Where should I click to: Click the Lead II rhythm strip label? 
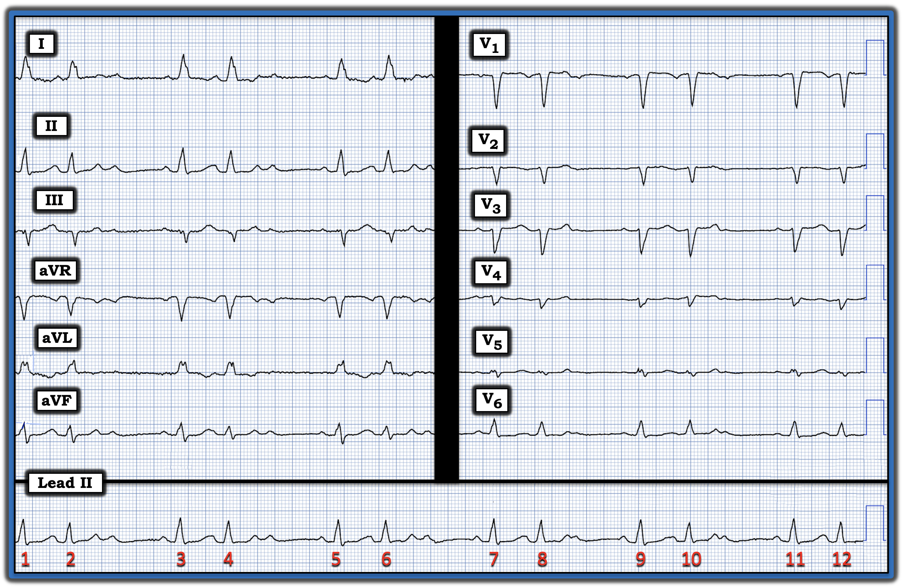point(65,483)
